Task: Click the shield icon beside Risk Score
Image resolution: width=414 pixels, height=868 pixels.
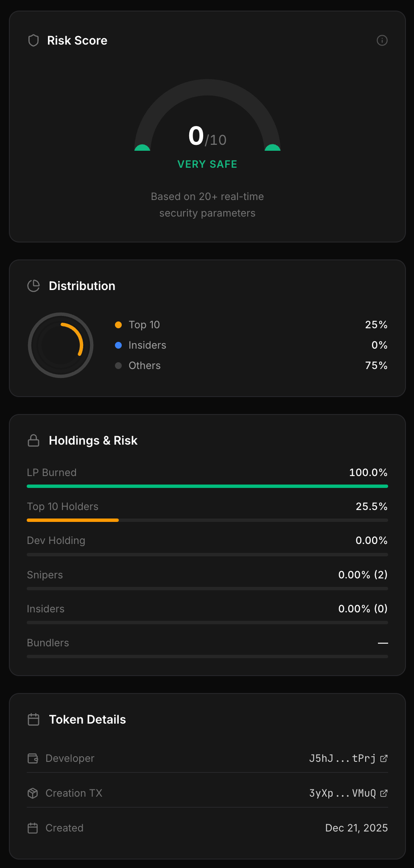Action: pos(33,40)
